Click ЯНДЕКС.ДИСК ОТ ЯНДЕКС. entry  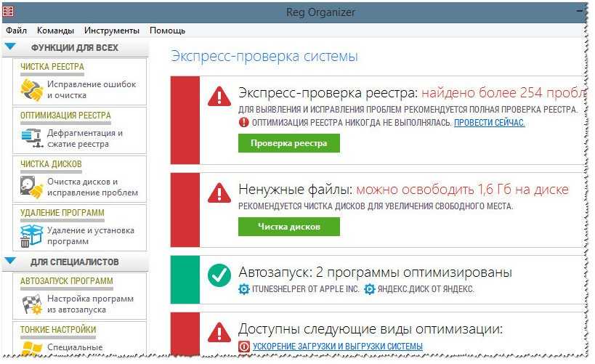click(x=426, y=289)
